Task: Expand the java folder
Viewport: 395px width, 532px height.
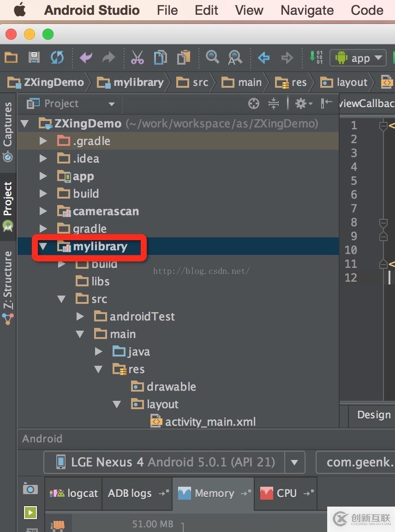Action: point(98,351)
